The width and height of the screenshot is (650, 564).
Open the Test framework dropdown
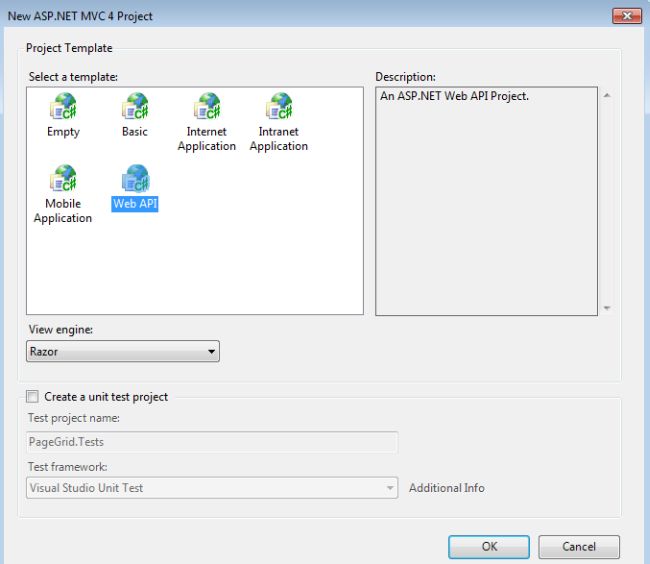pos(212,488)
